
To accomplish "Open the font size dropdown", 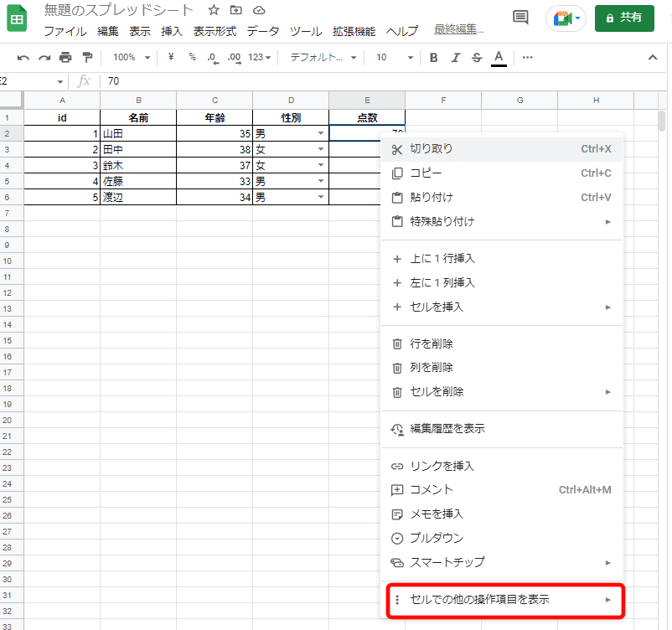I will coord(392,58).
